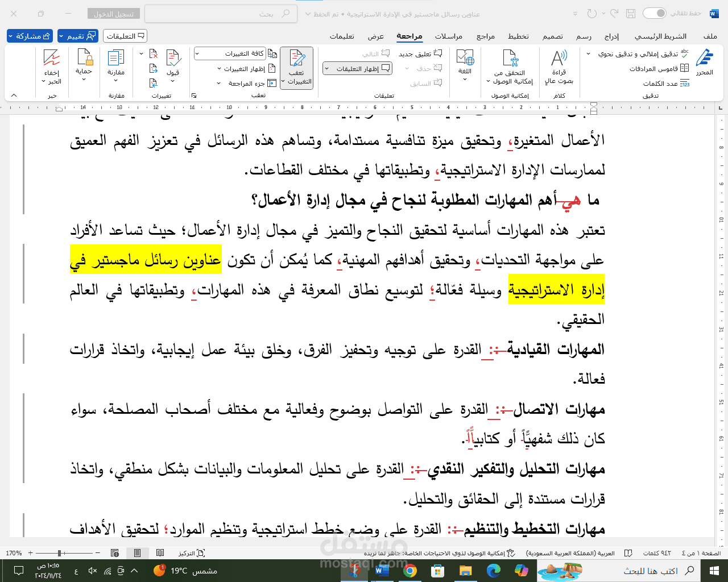Viewport: 728px width, 582px height.
Task: Expand the spelling and grammar dropdown arrow
Action: coord(589,53)
